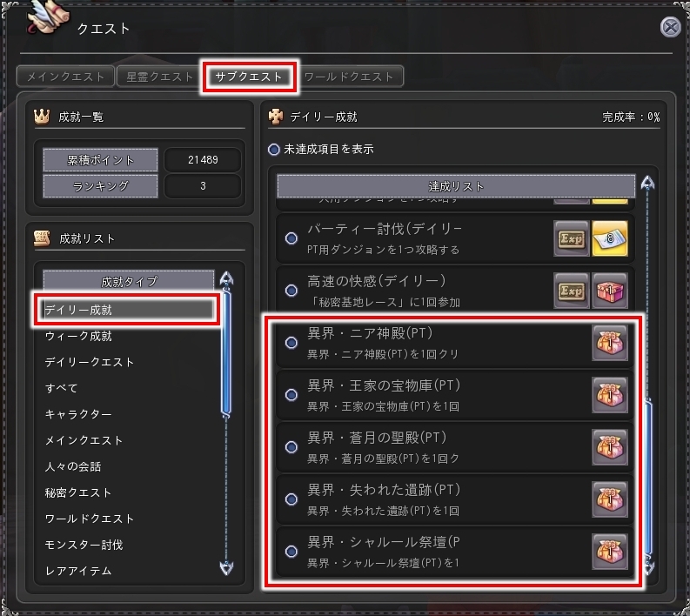This screenshot has height=616, width=690.
Task: Click the blue thumb of 成就タイプ scrollbar
Action: (x=226, y=352)
